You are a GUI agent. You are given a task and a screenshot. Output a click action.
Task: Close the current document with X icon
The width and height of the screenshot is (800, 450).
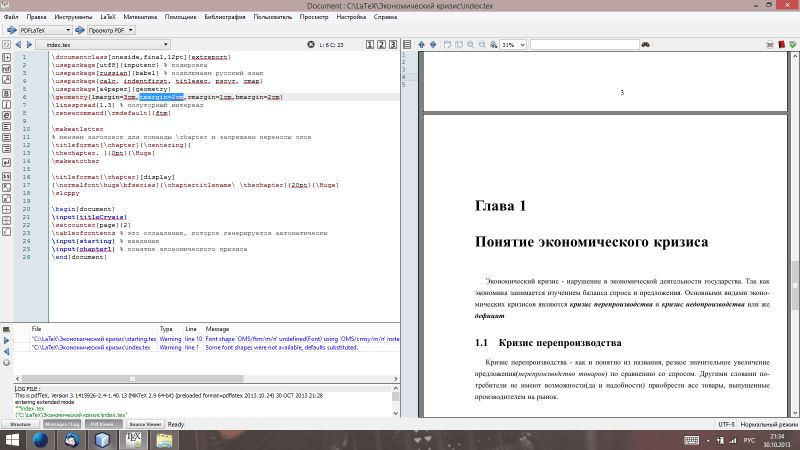pyautogui.click(x=311, y=44)
